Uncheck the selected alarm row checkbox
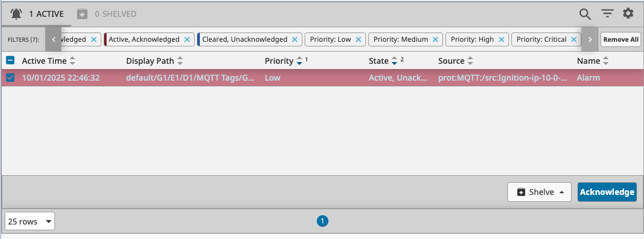The width and height of the screenshot is (644, 239). pos(10,78)
